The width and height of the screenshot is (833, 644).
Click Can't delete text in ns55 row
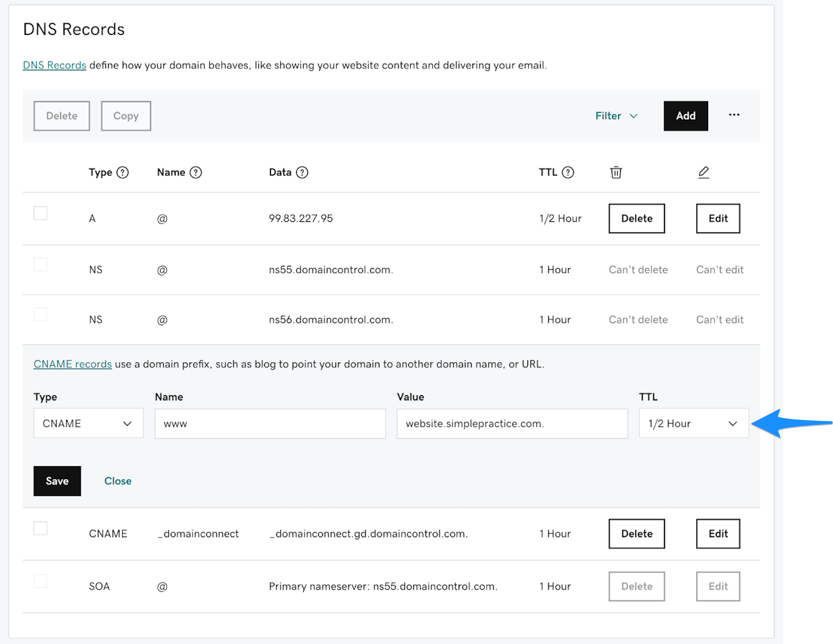[x=638, y=270]
